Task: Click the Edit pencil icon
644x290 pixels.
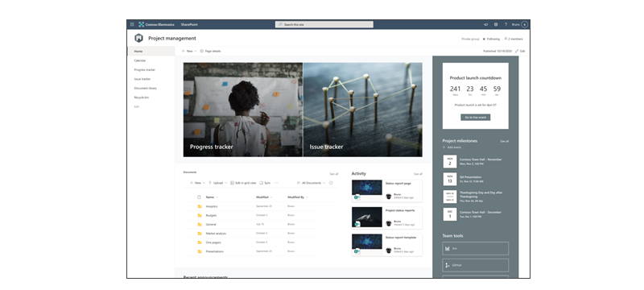Action: coord(517,52)
